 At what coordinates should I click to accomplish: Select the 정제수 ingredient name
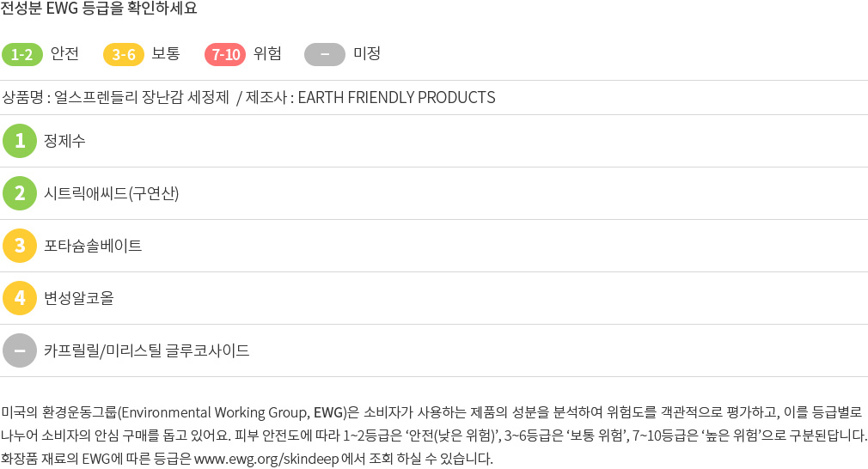(x=64, y=141)
